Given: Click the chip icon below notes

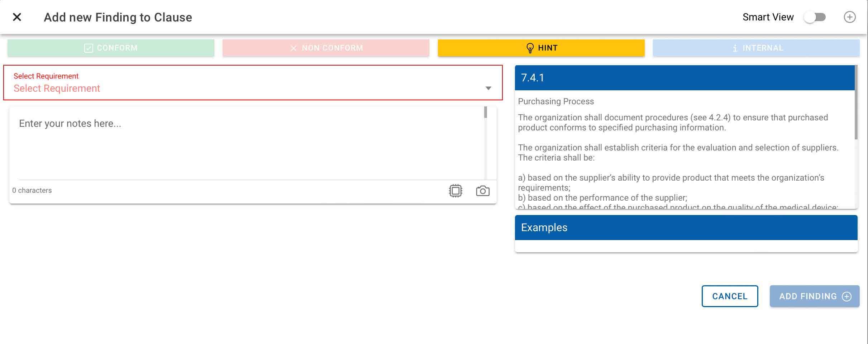Looking at the screenshot, I should (456, 191).
